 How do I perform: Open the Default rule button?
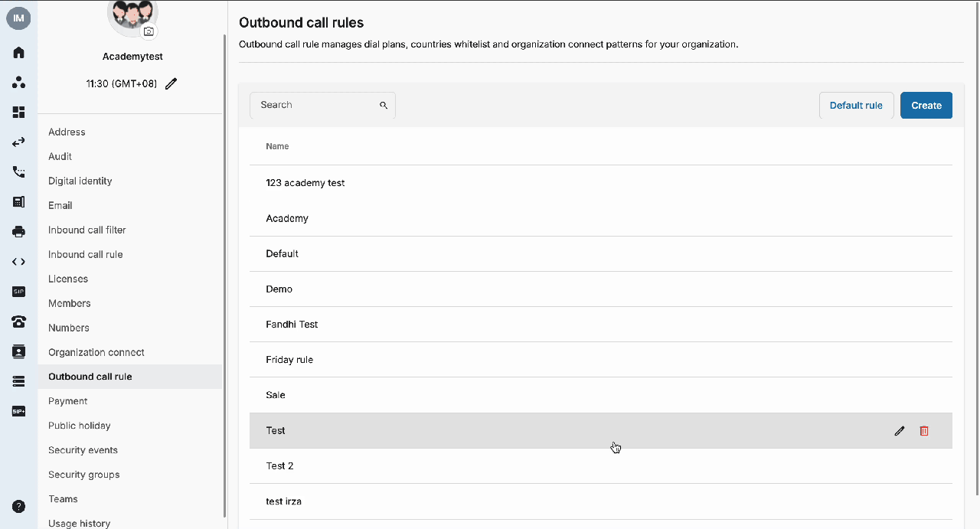point(856,106)
